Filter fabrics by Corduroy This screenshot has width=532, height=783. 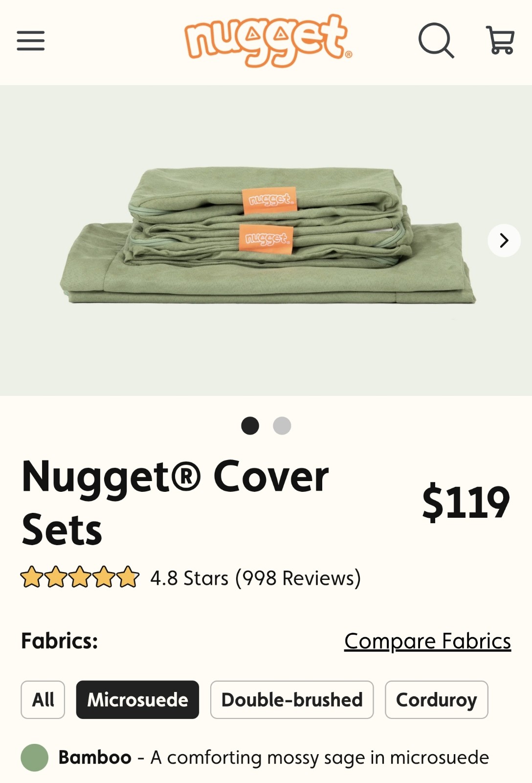click(437, 700)
